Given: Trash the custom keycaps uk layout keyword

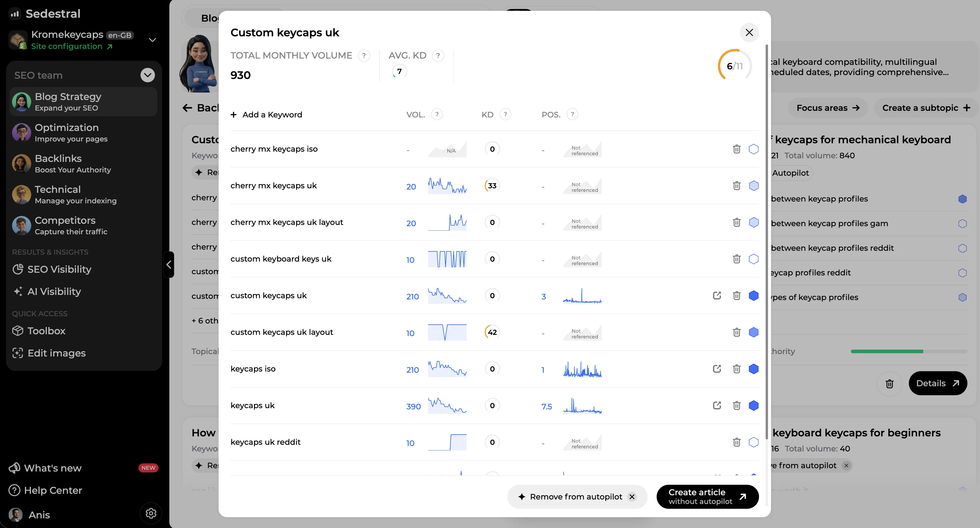Looking at the screenshot, I should click(x=737, y=332).
